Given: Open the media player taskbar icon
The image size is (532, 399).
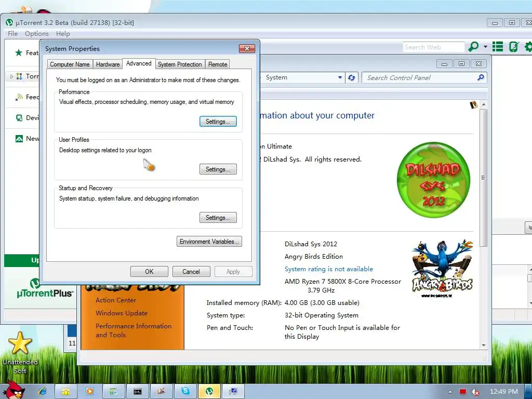Looking at the screenshot, I should [90, 392].
